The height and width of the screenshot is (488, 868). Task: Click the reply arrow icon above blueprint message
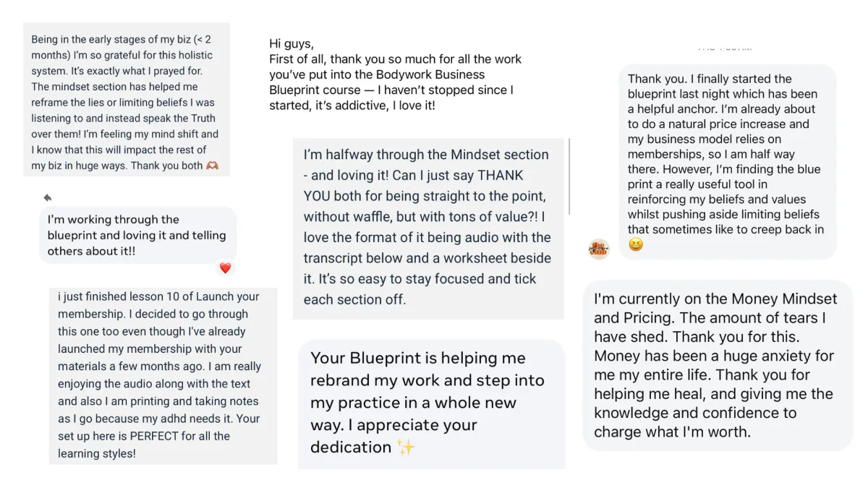(48, 197)
